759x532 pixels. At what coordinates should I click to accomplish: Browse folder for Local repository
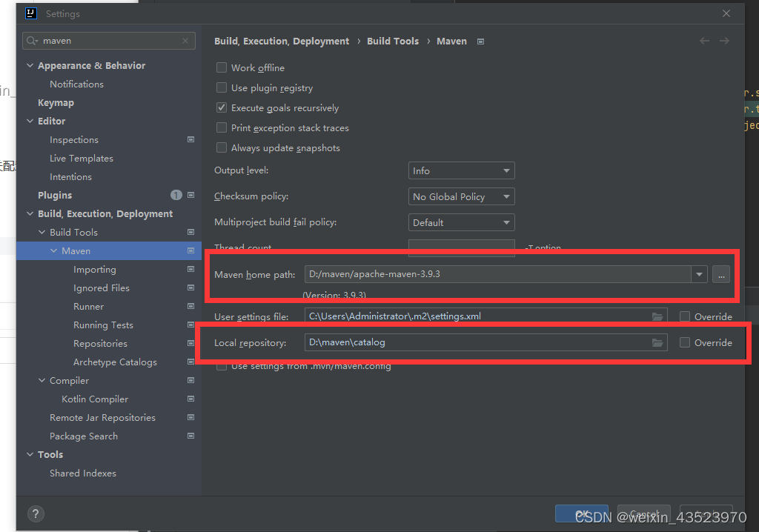(657, 343)
